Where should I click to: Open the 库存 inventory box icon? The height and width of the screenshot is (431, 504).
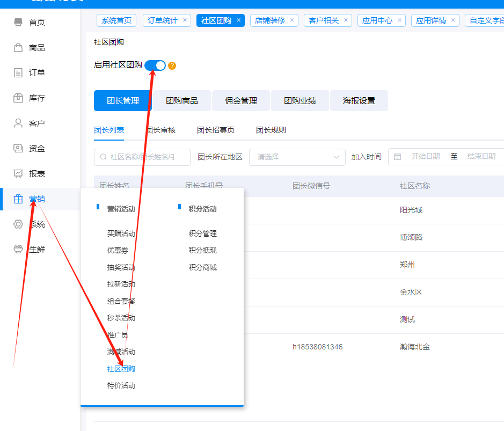pyautogui.click(x=18, y=98)
